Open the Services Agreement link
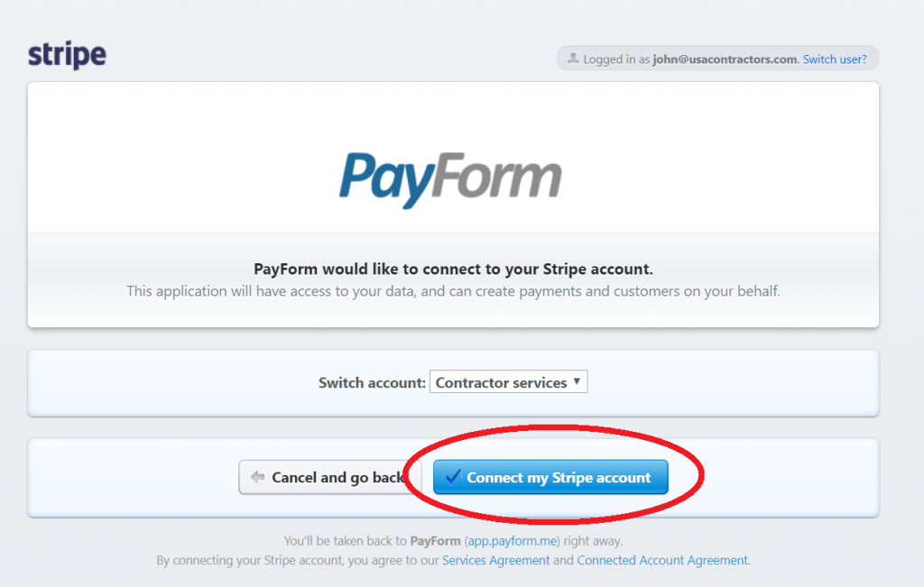This screenshot has height=587, width=924. coord(497,560)
